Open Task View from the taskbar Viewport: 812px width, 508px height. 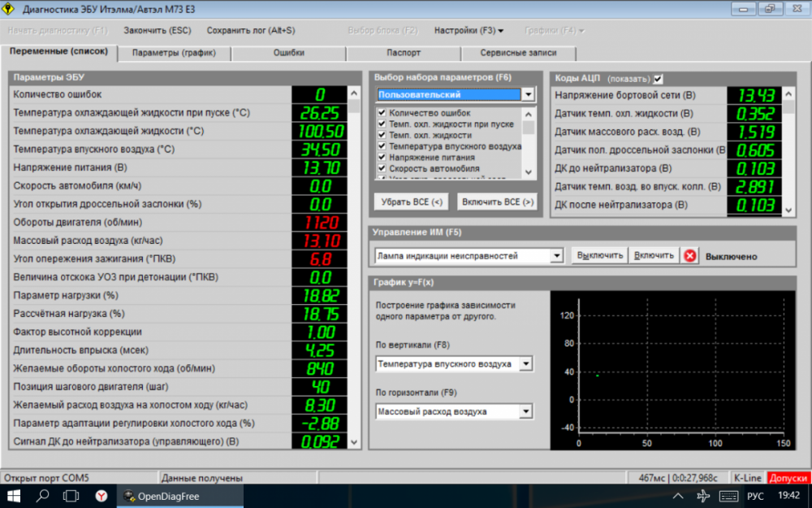(x=71, y=496)
